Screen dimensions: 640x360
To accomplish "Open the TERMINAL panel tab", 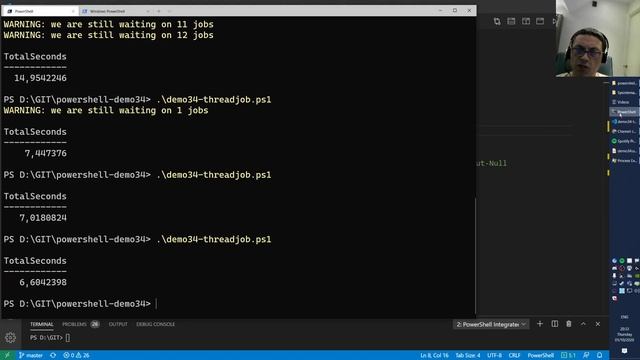I will point(42,324).
